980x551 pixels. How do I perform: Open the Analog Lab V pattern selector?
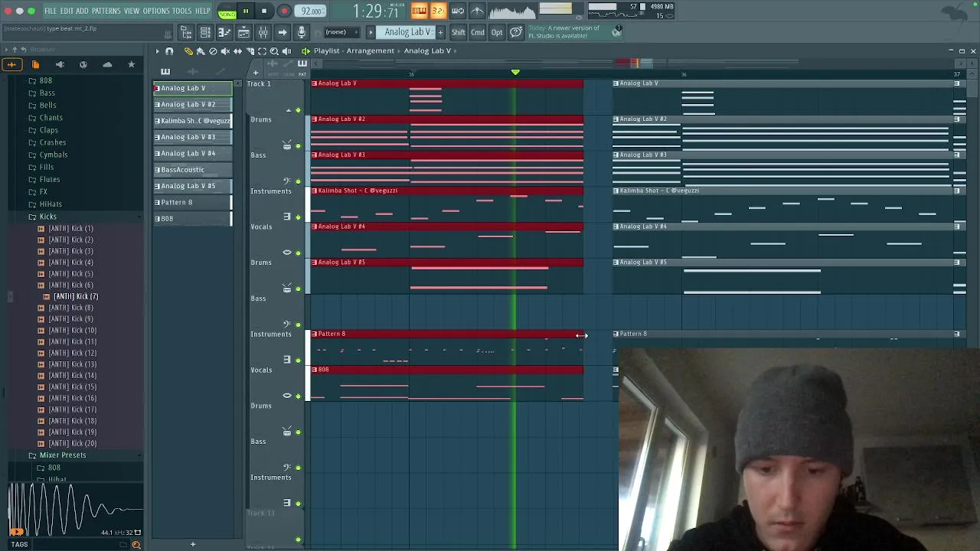[407, 32]
